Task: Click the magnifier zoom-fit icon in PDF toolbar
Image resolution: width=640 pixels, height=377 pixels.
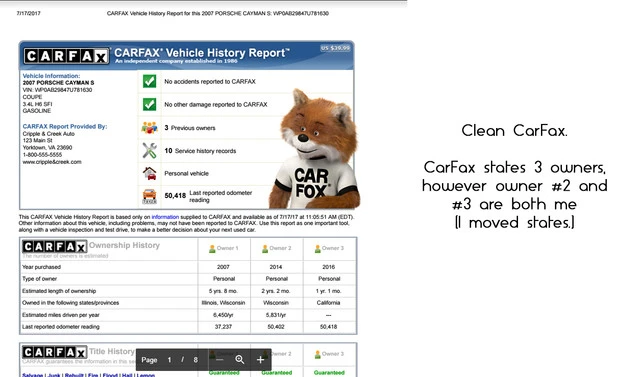Action: (x=240, y=359)
